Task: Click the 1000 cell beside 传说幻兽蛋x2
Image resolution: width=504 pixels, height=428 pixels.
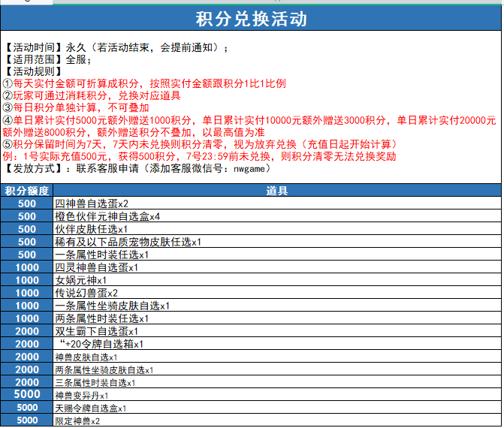Action: (x=27, y=293)
